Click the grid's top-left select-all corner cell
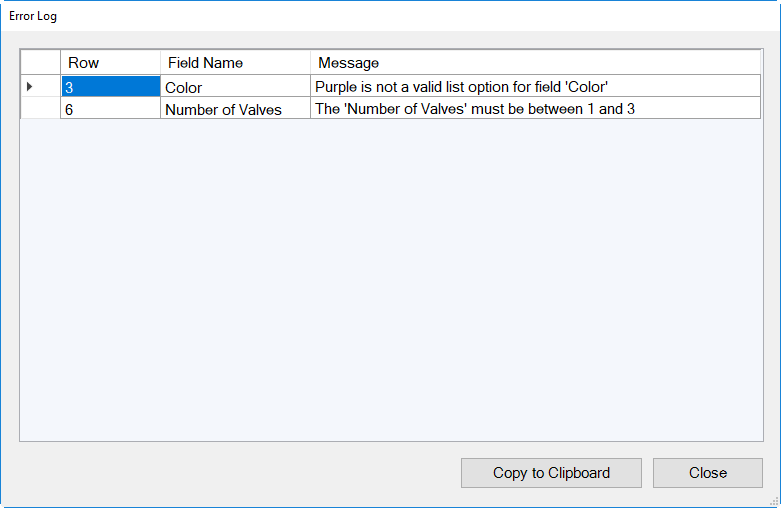Viewport: 781px width, 508px height. click(40, 63)
